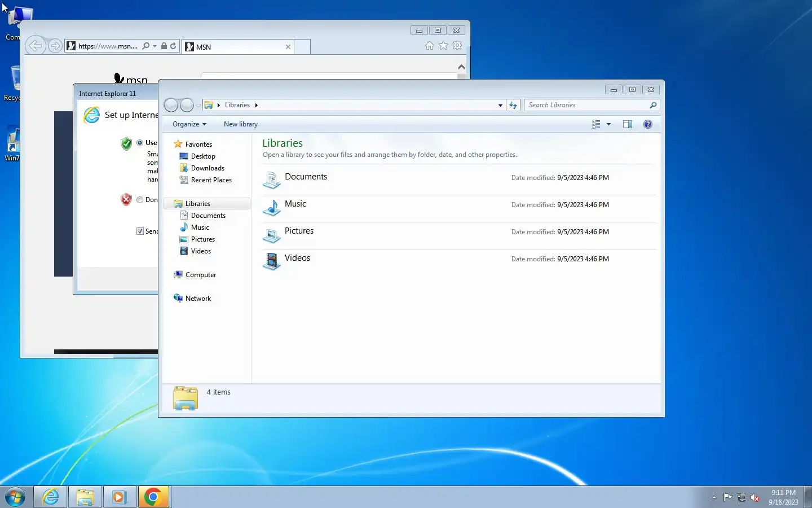Viewport: 812px width, 508px height.
Task: Click the Libraries folder icon in details pane
Action: pos(186,398)
